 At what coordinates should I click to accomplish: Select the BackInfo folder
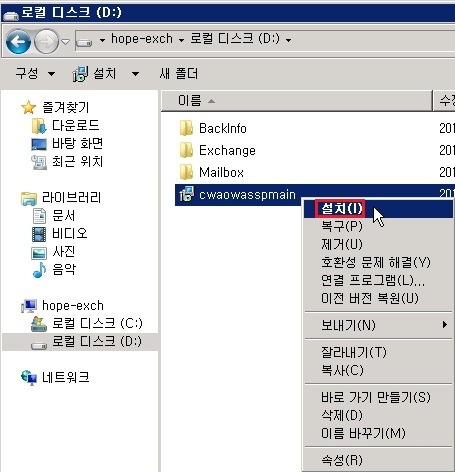tap(223, 128)
